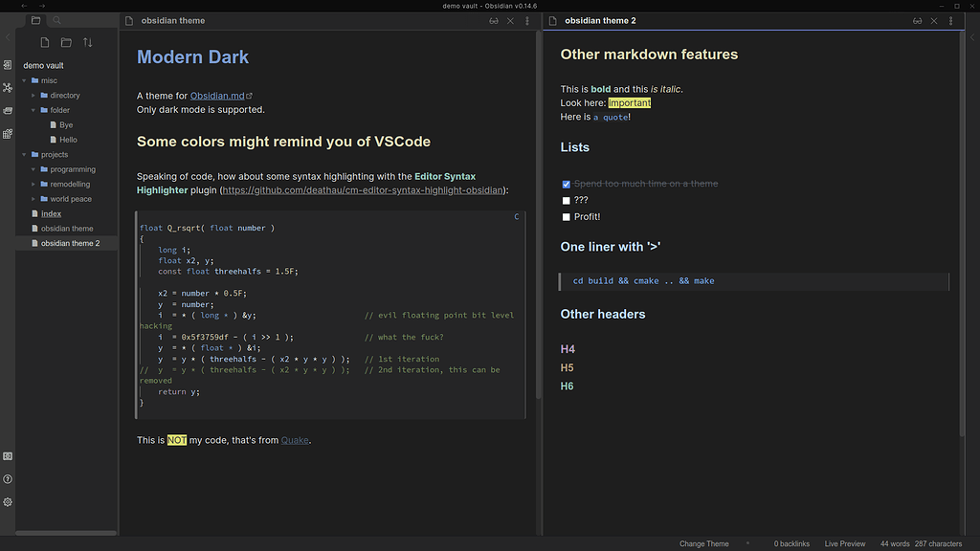
Task: Expand the 'directory' folder
Action: (34, 95)
